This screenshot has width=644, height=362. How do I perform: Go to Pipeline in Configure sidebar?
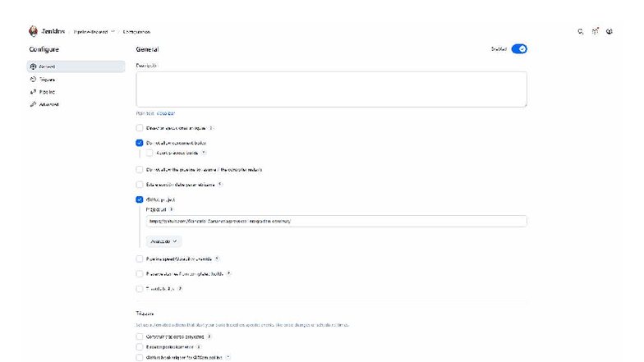[x=76, y=92]
